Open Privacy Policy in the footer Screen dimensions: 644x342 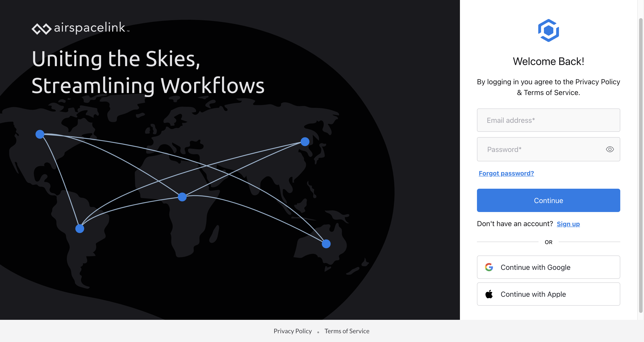pyautogui.click(x=292, y=331)
